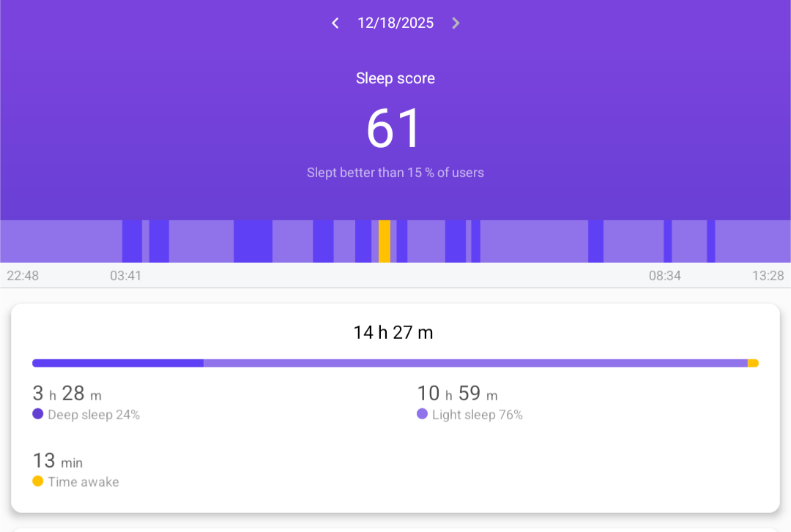Click the deep sleep portion of duration bar
Image resolution: width=791 pixels, height=532 pixels.
point(117,363)
